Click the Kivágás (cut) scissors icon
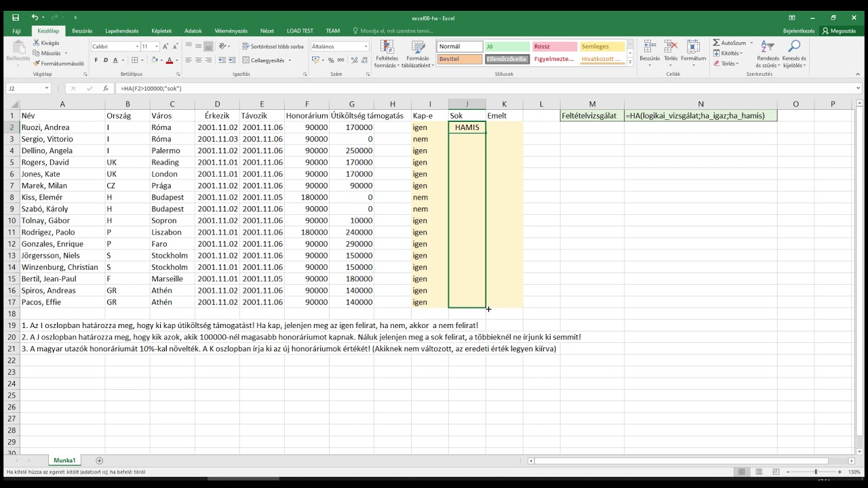The image size is (868, 488). coord(37,43)
